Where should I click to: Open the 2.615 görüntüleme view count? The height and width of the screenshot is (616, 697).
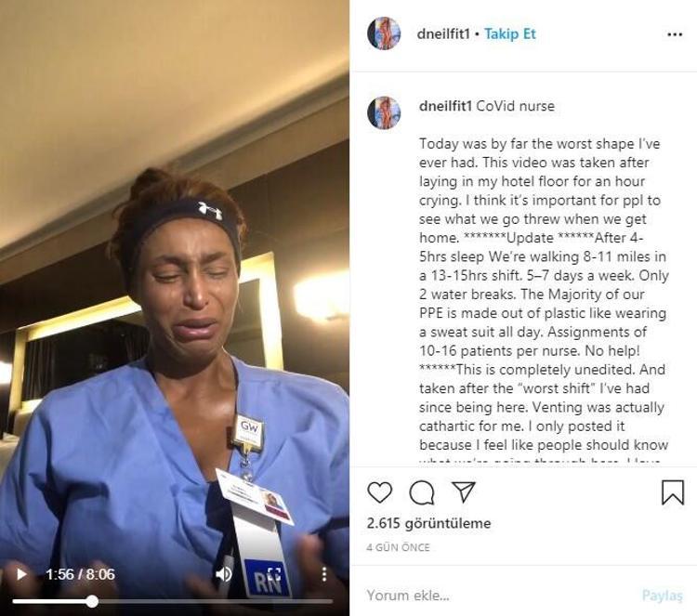point(428,523)
